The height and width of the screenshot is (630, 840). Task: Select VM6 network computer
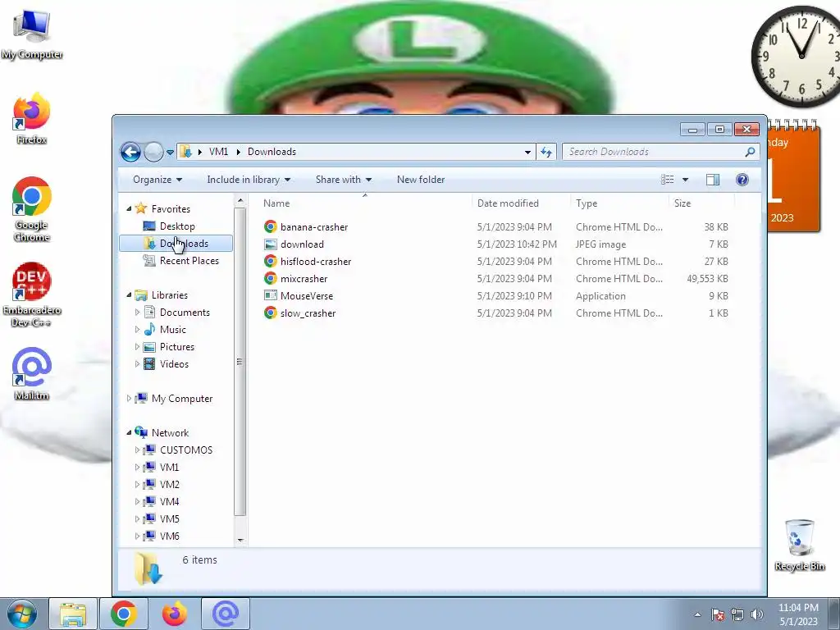pos(169,536)
